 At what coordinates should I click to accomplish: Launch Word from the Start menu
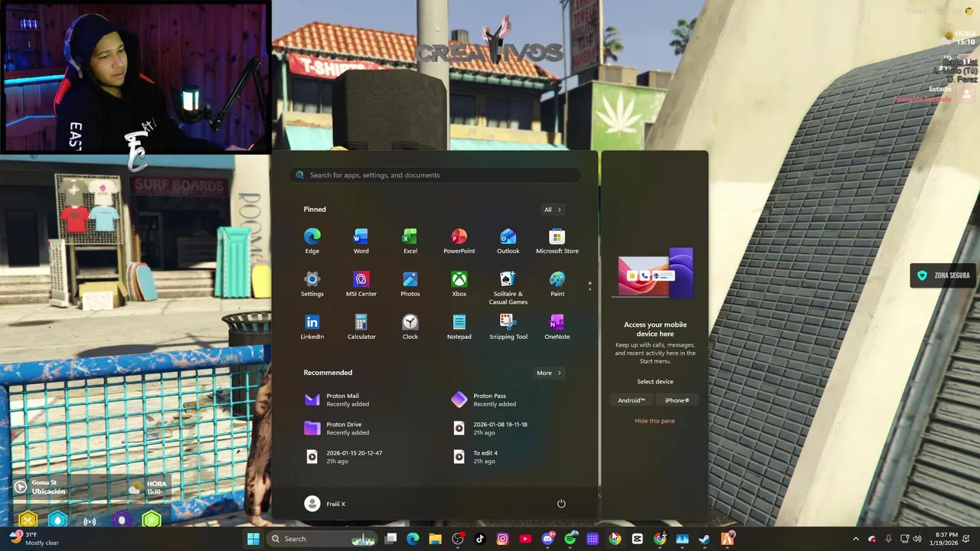(361, 241)
